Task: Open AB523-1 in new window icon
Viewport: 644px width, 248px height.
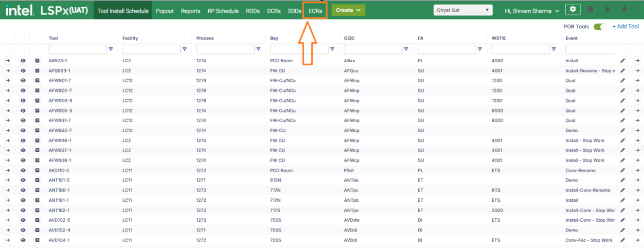Action: [37, 61]
